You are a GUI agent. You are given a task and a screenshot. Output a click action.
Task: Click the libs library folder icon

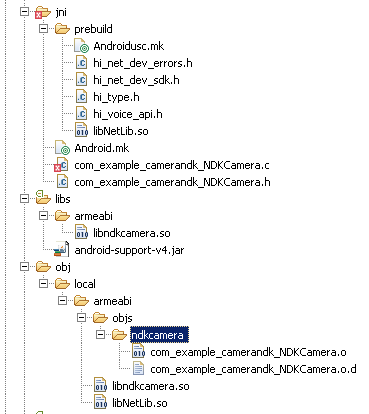pyautogui.click(x=43, y=198)
